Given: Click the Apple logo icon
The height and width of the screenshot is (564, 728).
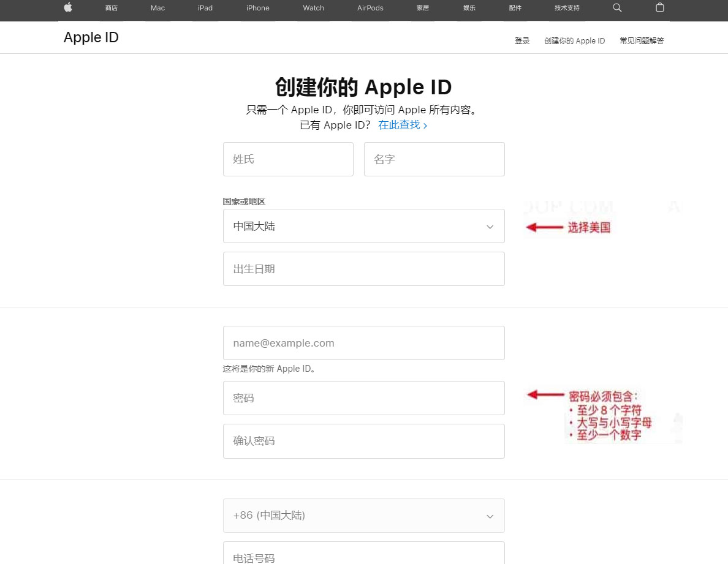Looking at the screenshot, I should point(68,7).
